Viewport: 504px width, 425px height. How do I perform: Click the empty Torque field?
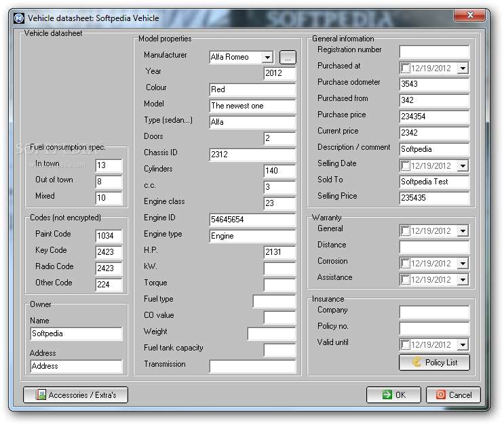279,285
